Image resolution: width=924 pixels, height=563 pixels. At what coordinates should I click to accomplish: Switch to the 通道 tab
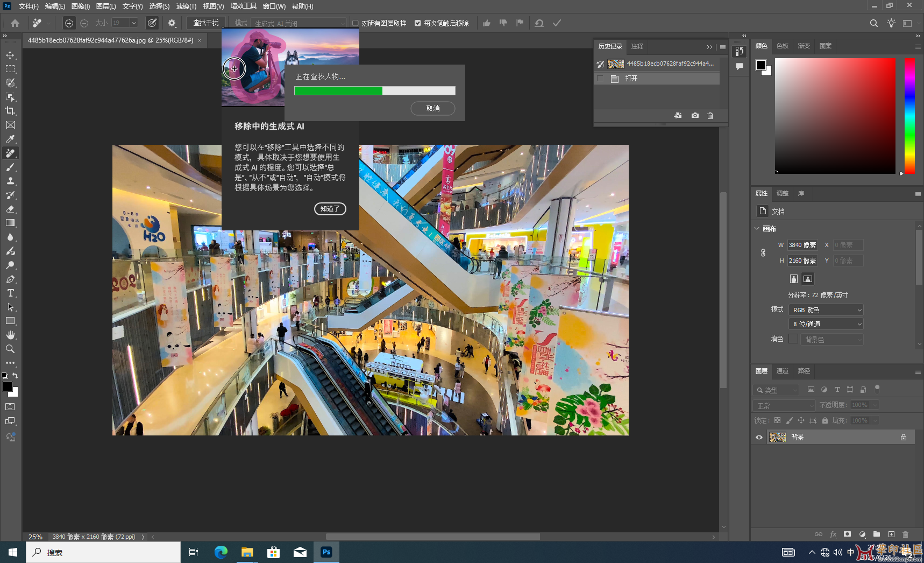tap(782, 371)
